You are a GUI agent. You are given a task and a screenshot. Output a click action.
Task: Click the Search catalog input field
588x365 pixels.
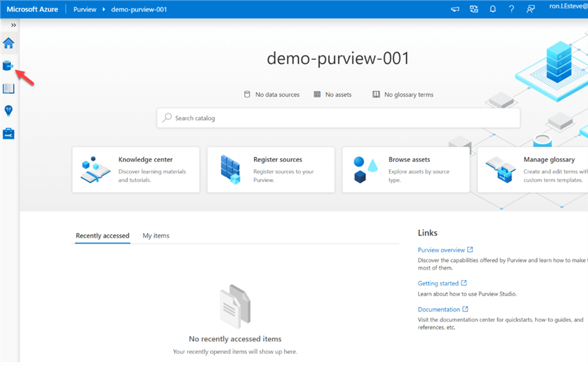coord(338,118)
